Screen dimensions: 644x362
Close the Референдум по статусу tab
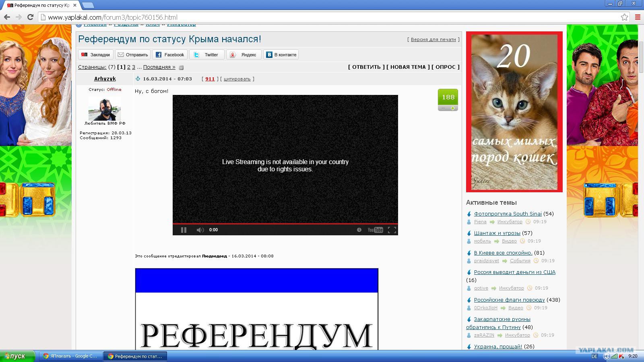click(x=75, y=5)
